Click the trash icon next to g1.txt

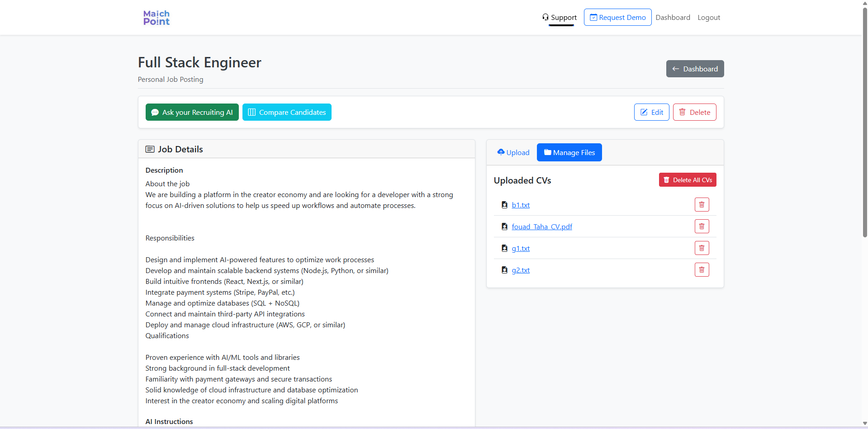pos(702,248)
